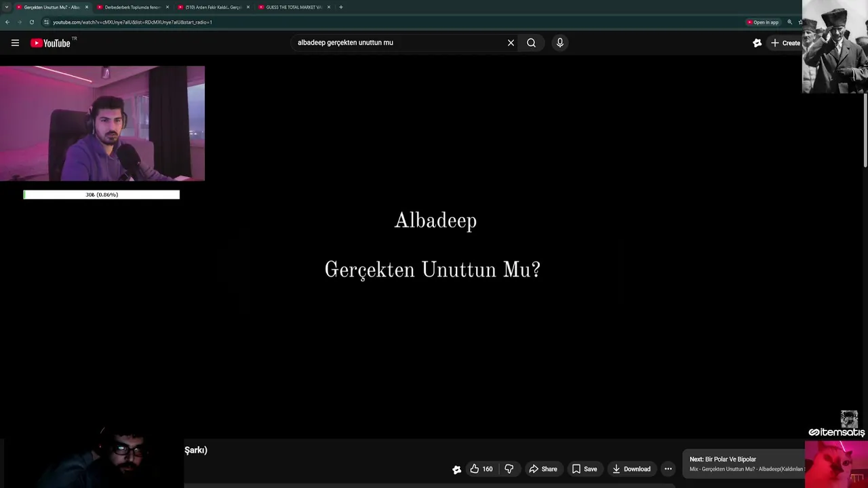Open the YouTube hamburger guide menu
This screenshot has width=868, height=488.
(15, 43)
